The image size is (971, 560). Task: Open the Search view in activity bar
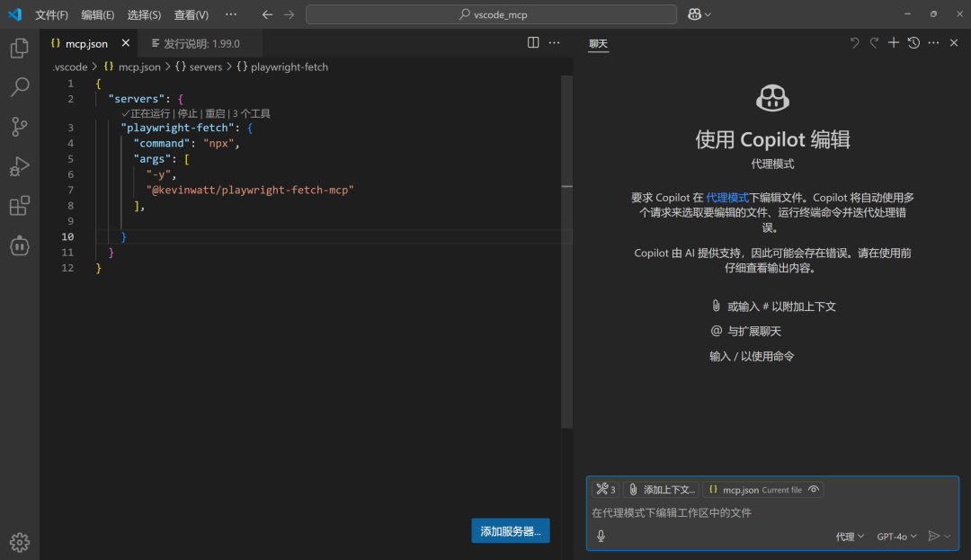(x=19, y=87)
